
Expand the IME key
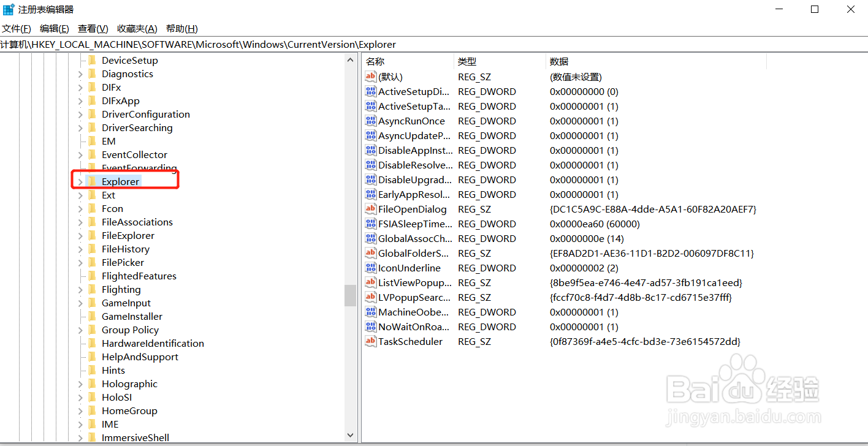pos(80,425)
